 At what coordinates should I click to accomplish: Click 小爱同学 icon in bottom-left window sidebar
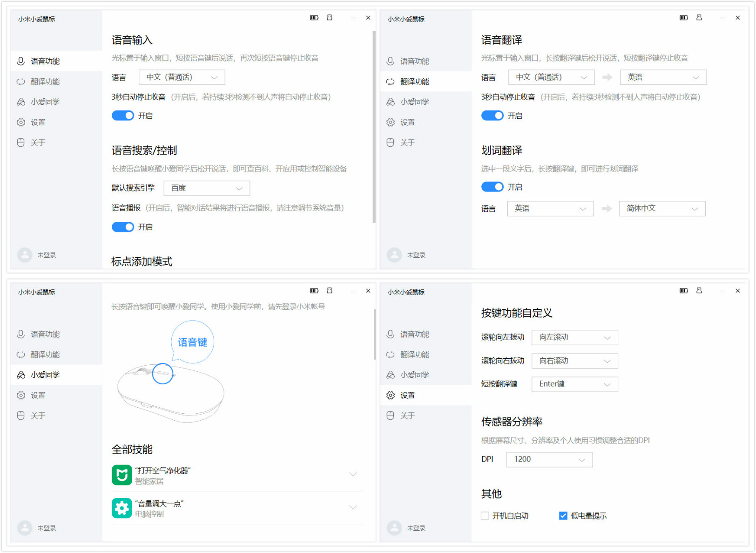pos(21,375)
